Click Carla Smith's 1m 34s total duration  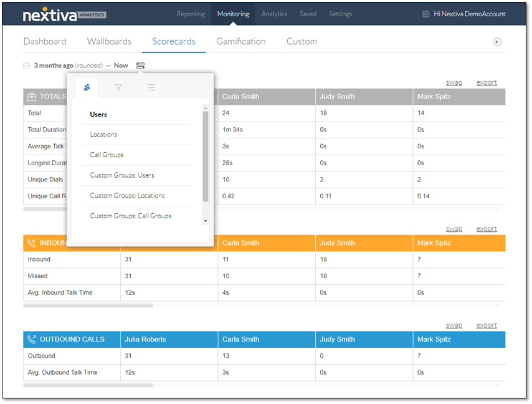click(232, 130)
